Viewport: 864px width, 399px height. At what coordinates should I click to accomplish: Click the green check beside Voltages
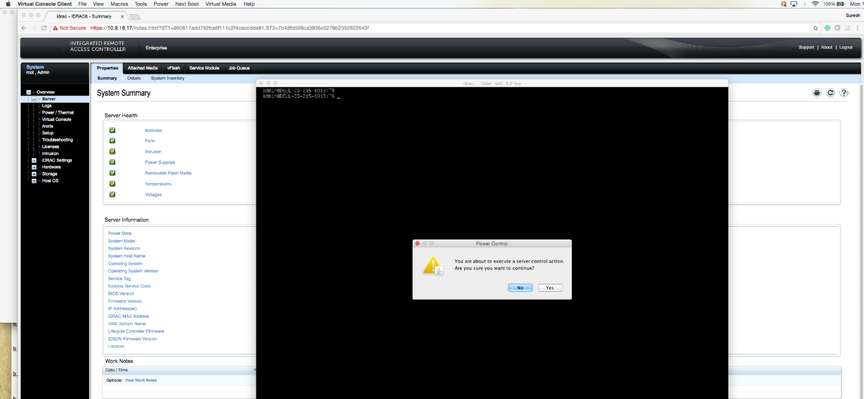coord(112,194)
